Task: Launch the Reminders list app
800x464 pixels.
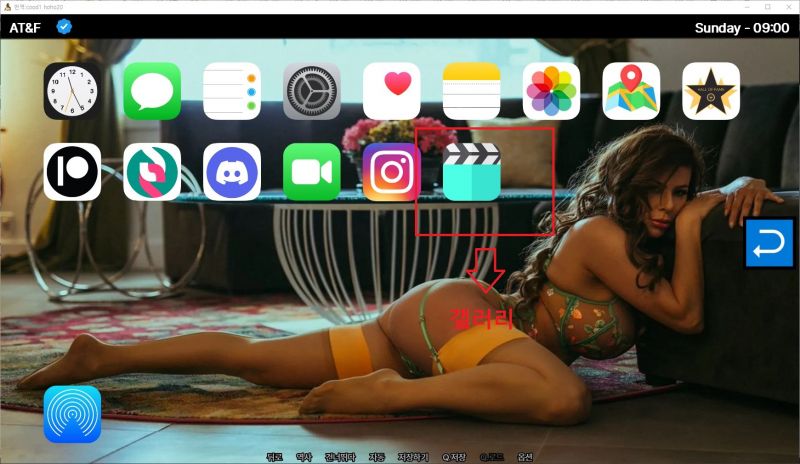Action: [232, 92]
